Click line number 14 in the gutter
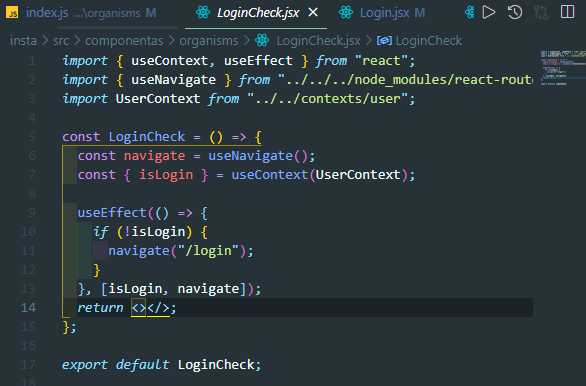 click(x=28, y=308)
